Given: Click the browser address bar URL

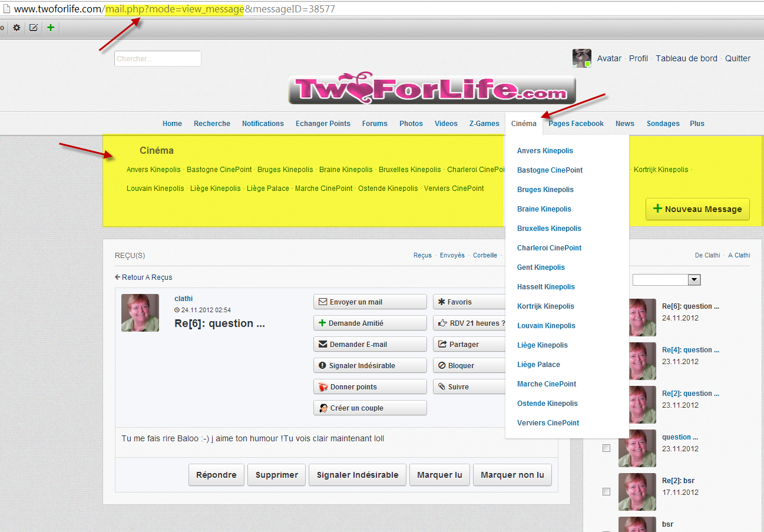Looking at the screenshot, I should coord(176,9).
